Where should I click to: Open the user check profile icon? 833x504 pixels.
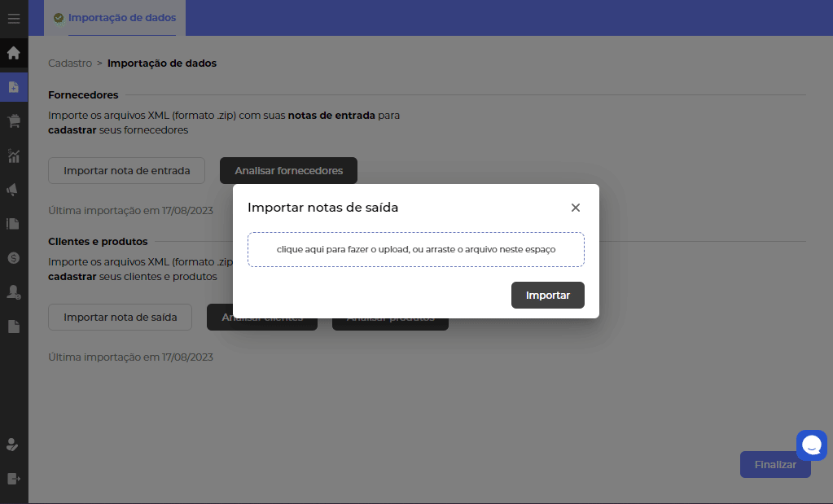(14, 445)
